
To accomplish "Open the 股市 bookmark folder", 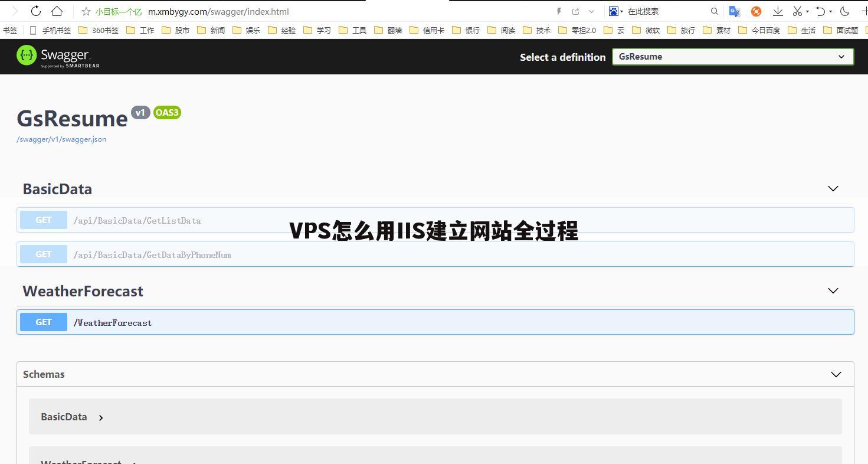I will (176, 30).
